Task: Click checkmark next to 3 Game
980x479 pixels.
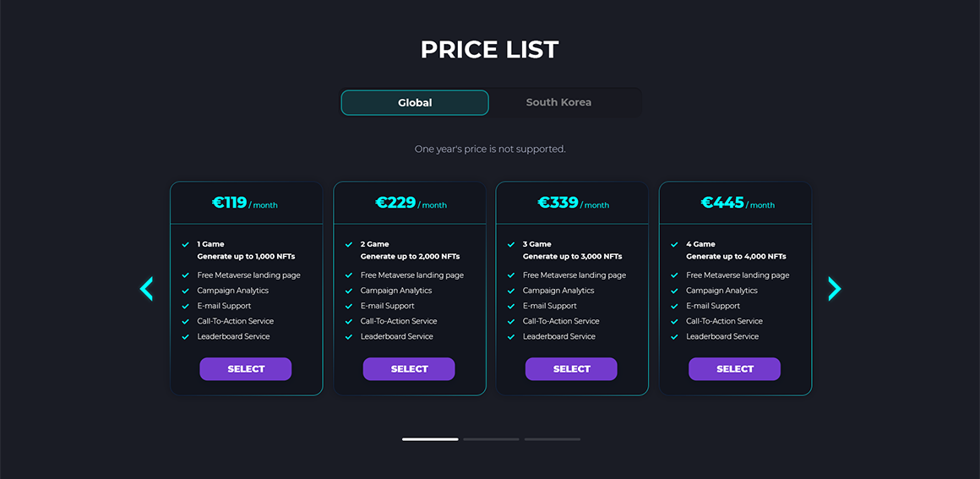Action: click(510, 245)
